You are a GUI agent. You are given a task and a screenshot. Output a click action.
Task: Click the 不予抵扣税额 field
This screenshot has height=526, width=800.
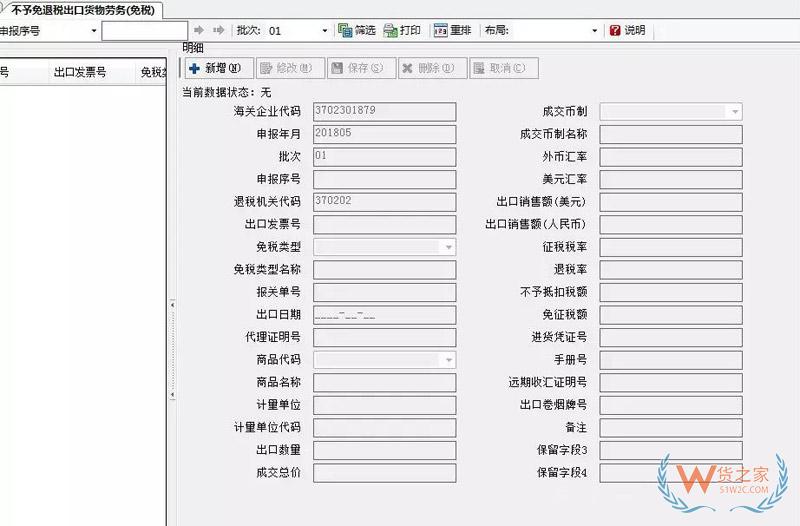pos(671,292)
